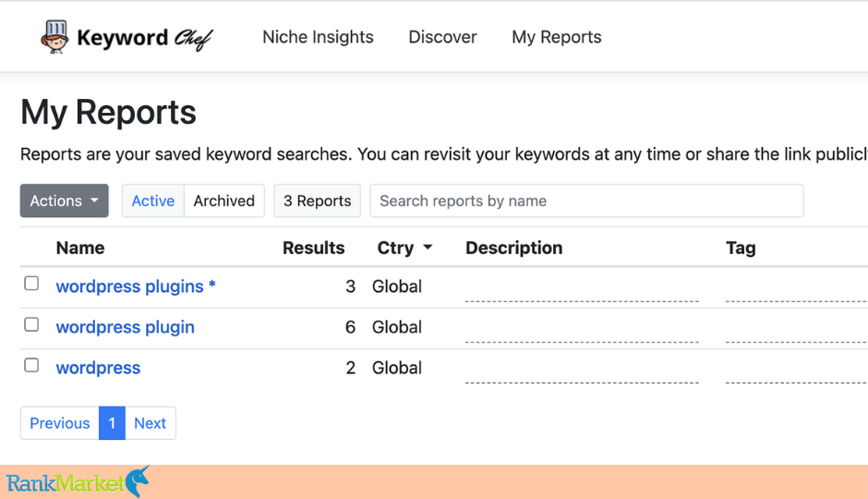Edit description field of wordpress plugin row

[582, 330]
